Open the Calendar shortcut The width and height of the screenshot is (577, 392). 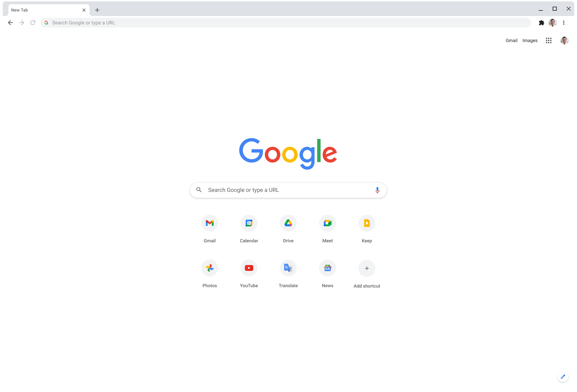(249, 223)
